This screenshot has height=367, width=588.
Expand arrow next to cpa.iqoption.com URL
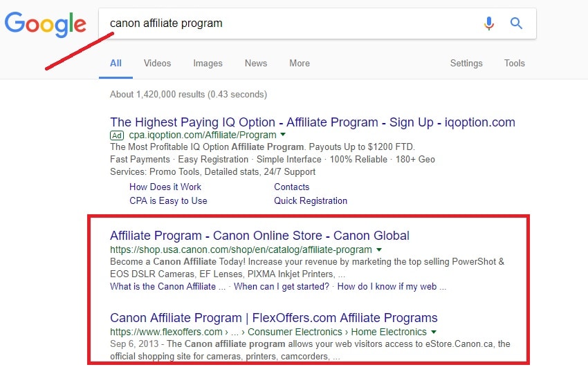pos(283,135)
